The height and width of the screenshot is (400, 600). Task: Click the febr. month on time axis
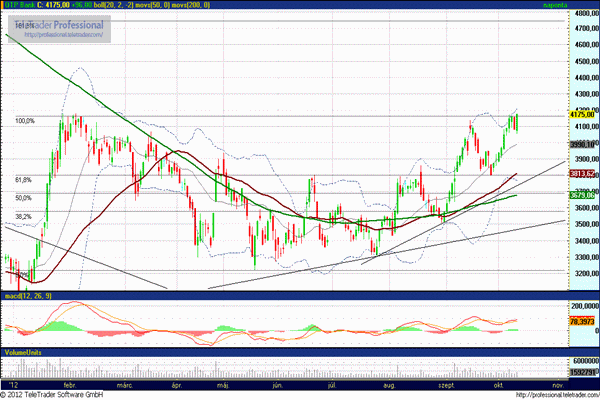pos(71,384)
